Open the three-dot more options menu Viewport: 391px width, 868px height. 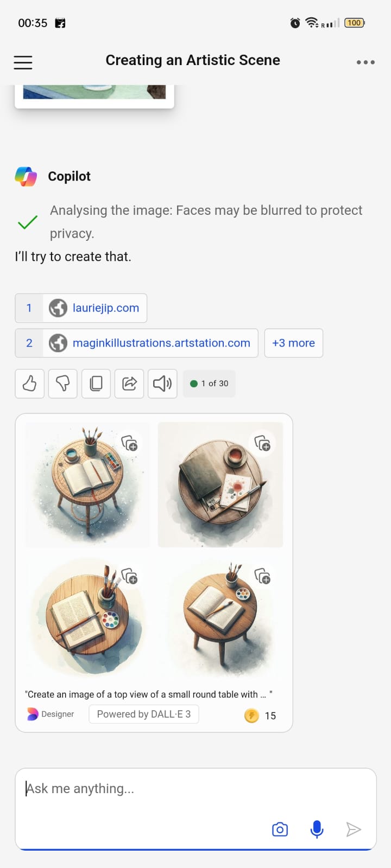[365, 62]
